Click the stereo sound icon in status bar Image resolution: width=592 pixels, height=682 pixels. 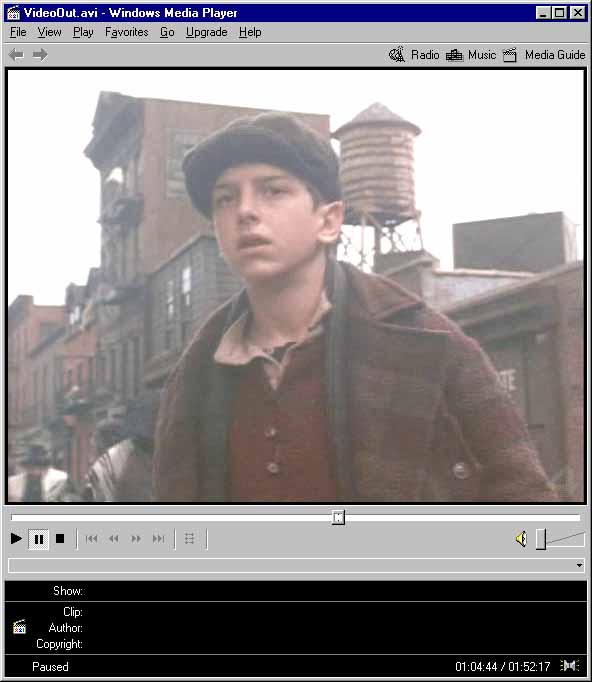(x=569, y=665)
